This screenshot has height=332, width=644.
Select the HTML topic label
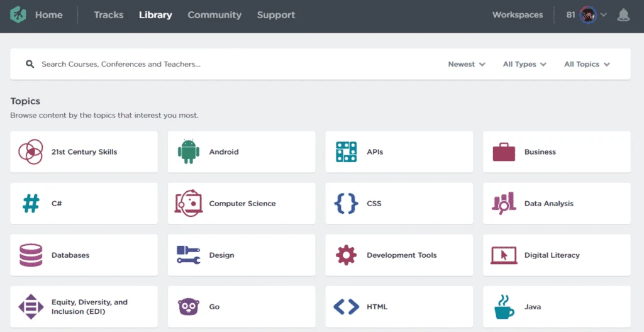(x=377, y=306)
